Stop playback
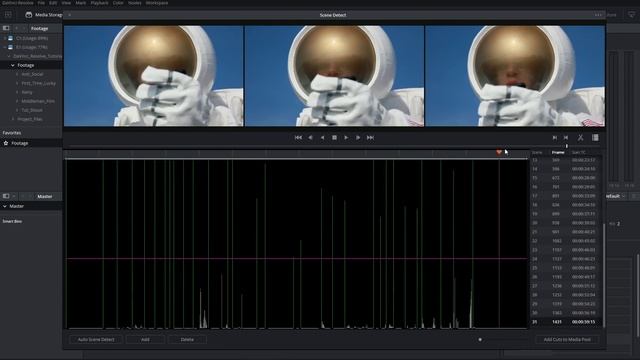The height and width of the screenshot is (360, 640). click(x=334, y=138)
